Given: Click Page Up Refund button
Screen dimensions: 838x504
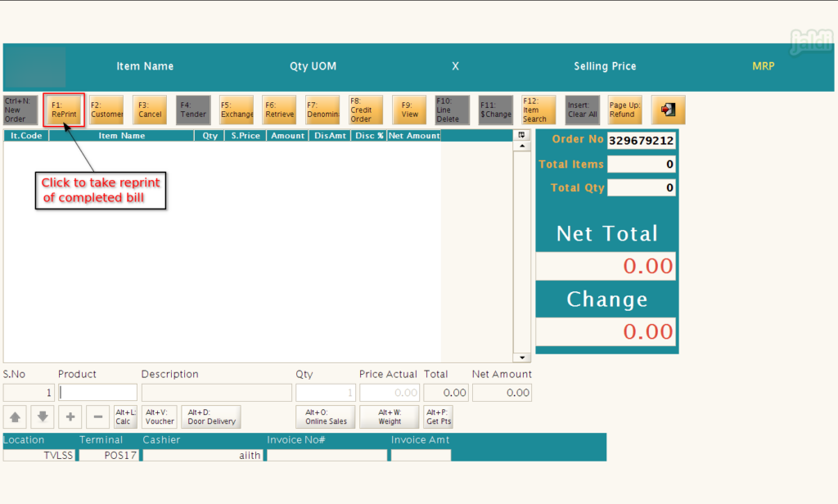Looking at the screenshot, I should 624,110.
